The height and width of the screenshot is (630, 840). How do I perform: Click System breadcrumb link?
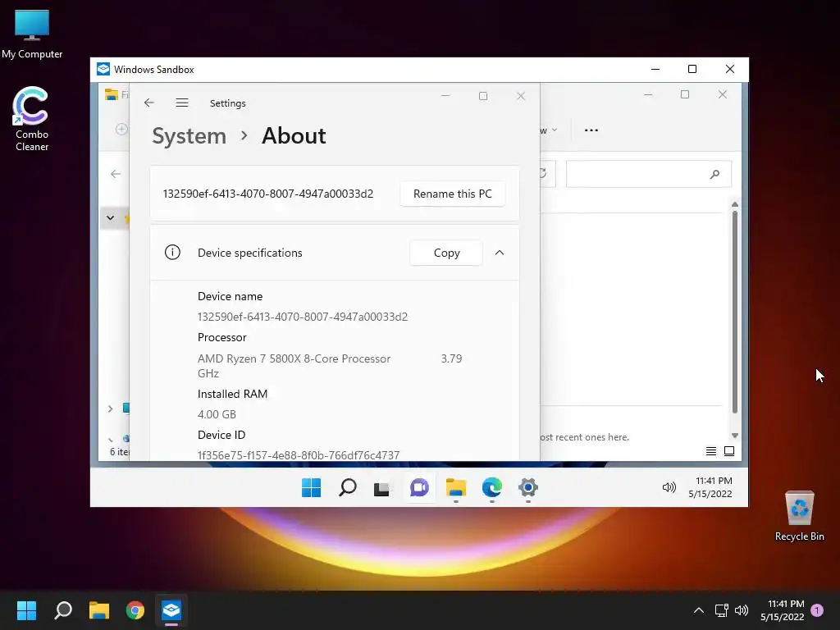[189, 136]
